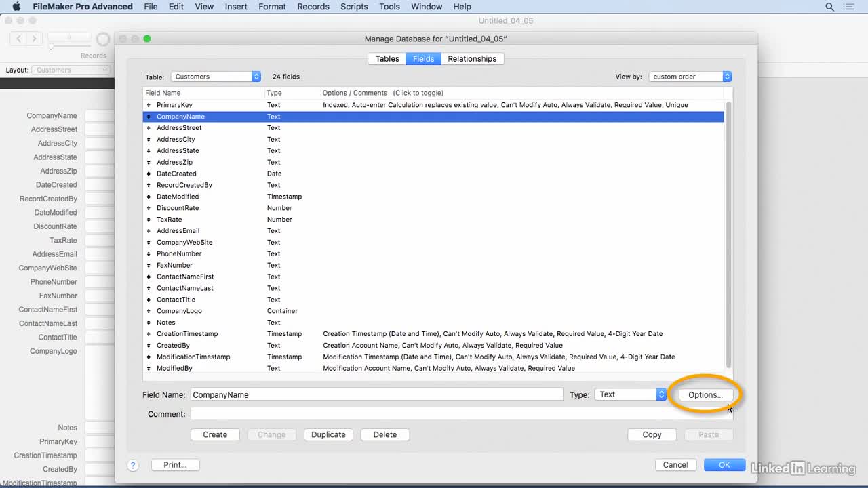Click reorder handle for PrimaryKey field
The width and height of the screenshot is (868, 488).
coord(149,105)
